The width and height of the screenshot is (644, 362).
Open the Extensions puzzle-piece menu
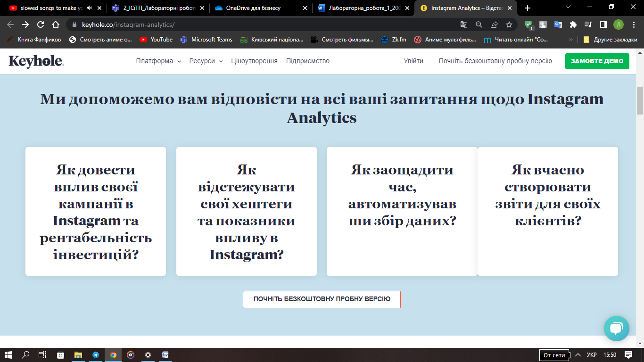pyautogui.click(x=573, y=25)
